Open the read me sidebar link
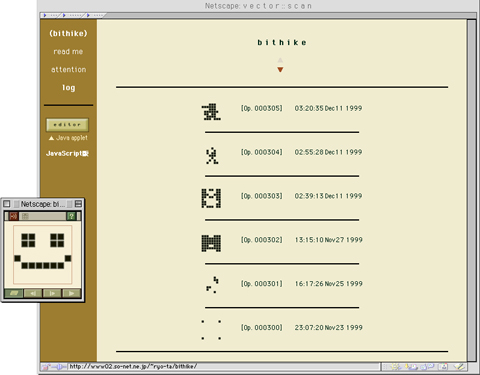The width and height of the screenshot is (480, 375). coord(68,52)
